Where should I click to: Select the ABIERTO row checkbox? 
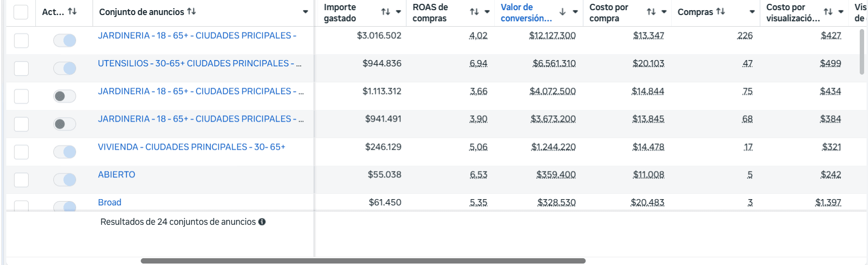[21, 180]
